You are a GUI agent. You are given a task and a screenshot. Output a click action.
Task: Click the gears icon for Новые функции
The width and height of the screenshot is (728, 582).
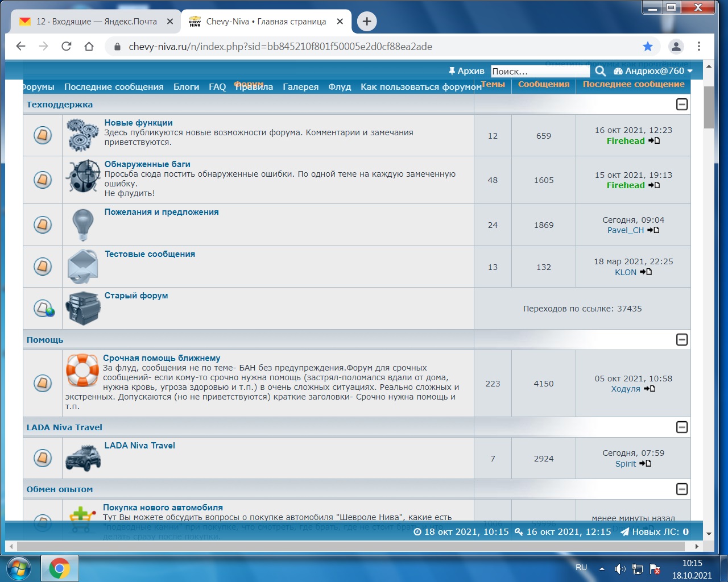tap(83, 135)
